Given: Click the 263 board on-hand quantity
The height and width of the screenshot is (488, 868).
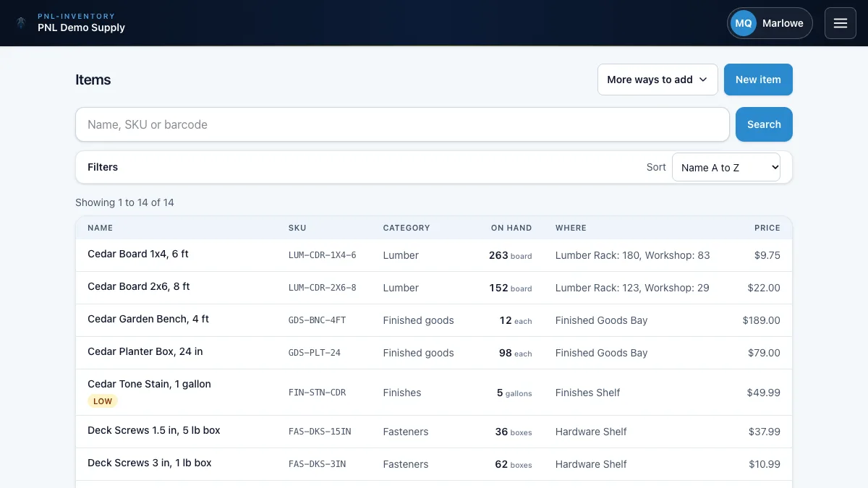Looking at the screenshot, I should pyautogui.click(x=511, y=255).
